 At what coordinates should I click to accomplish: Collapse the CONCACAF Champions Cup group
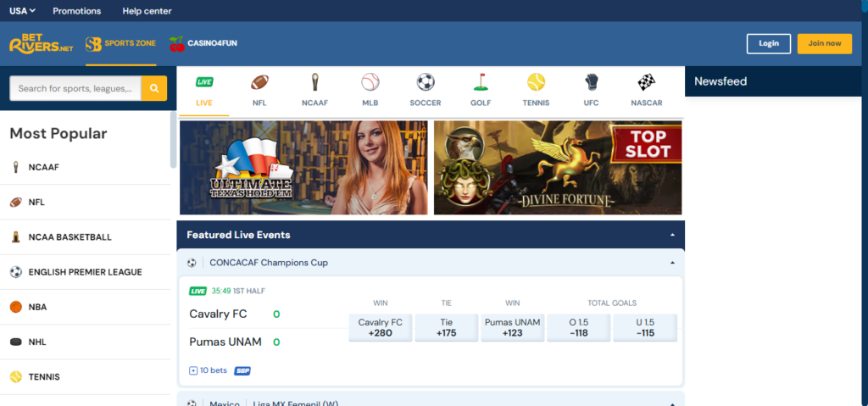click(672, 263)
